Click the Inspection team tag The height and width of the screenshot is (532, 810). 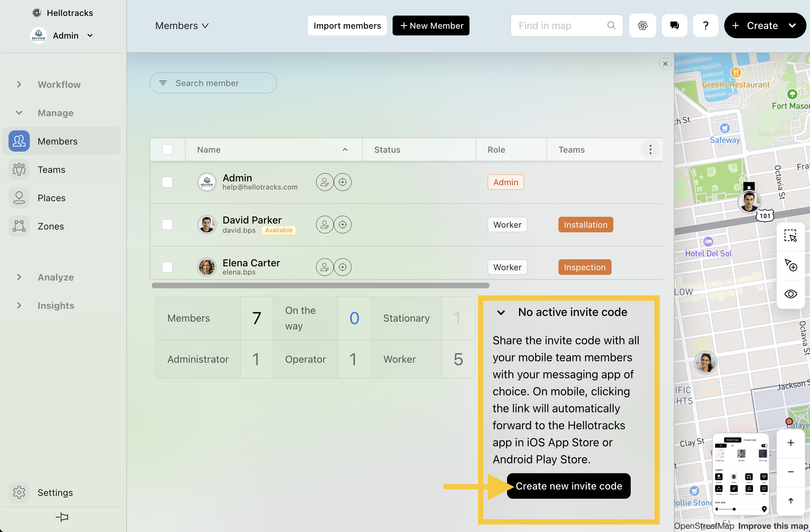coord(585,267)
